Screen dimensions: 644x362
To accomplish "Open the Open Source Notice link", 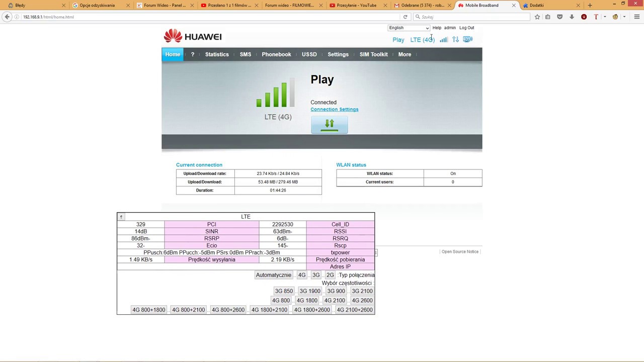I will [460, 251].
